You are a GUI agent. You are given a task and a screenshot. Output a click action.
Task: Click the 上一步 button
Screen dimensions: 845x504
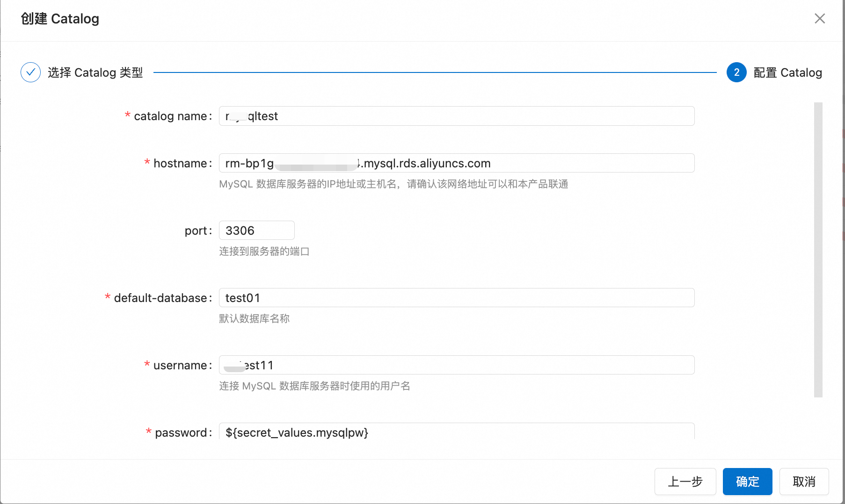point(685,482)
